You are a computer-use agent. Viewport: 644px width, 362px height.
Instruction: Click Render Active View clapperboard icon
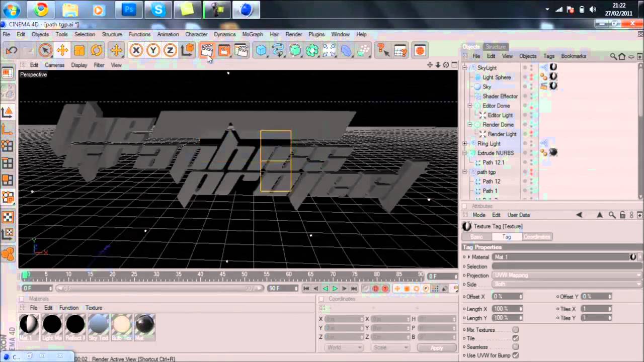pos(207,50)
